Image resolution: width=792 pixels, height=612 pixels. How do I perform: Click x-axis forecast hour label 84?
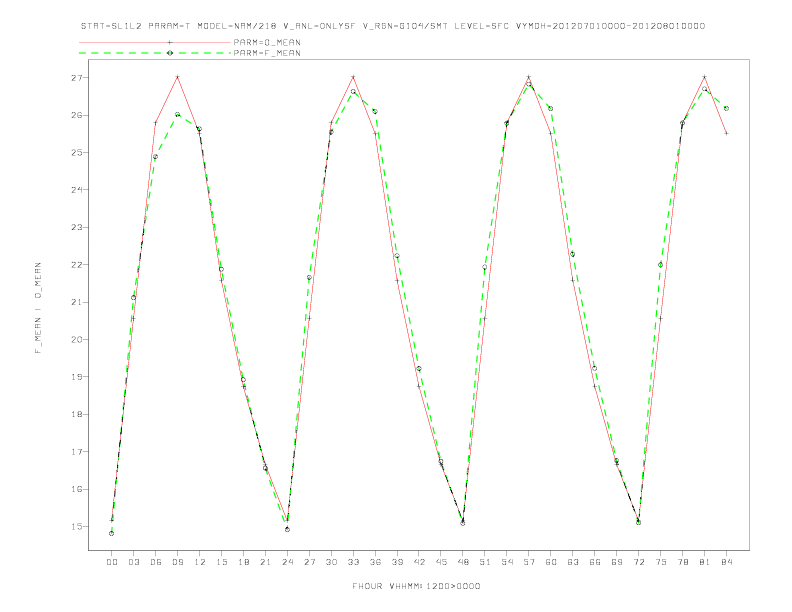(x=726, y=562)
